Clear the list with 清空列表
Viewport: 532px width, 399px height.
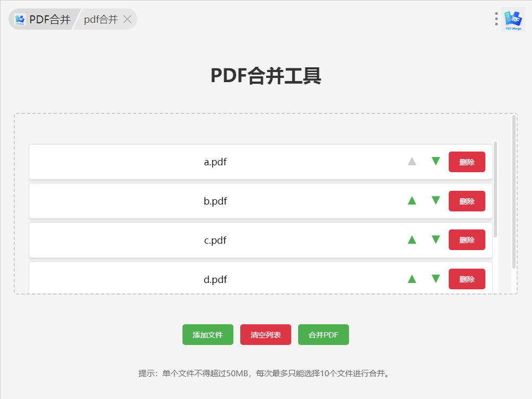(266, 334)
